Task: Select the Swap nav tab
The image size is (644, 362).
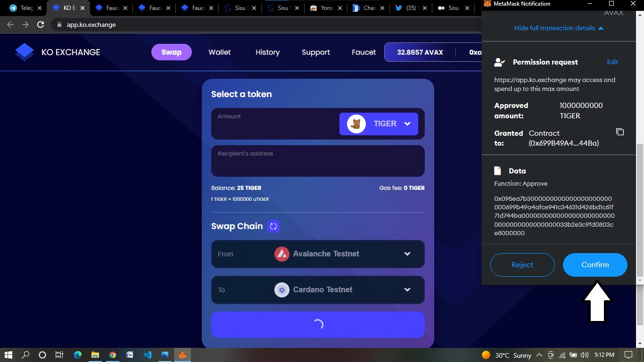Action: [172, 52]
